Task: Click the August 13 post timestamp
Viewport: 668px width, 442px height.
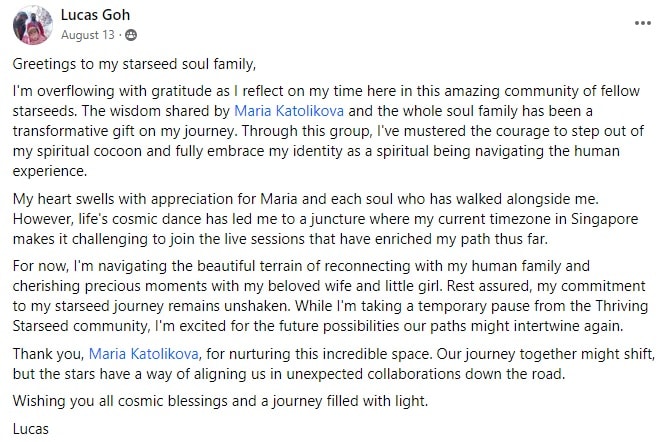Action: (89, 35)
